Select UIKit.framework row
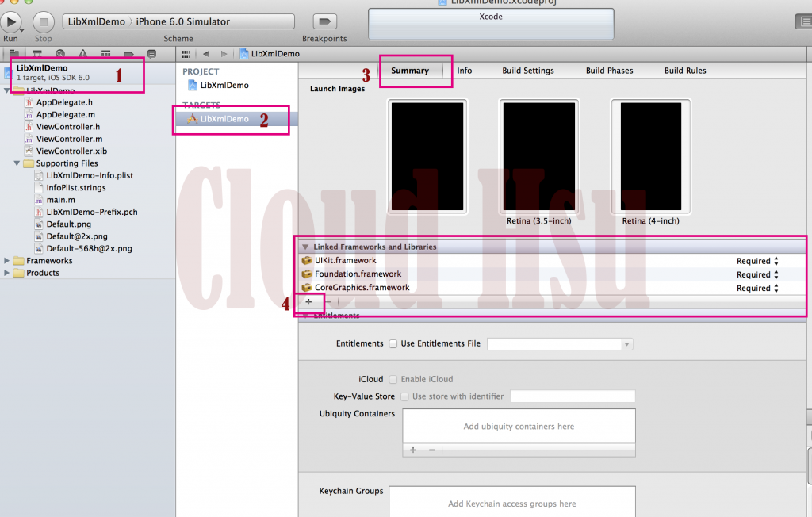This screenshot has height=517, width=812. (x=553, y=261)
